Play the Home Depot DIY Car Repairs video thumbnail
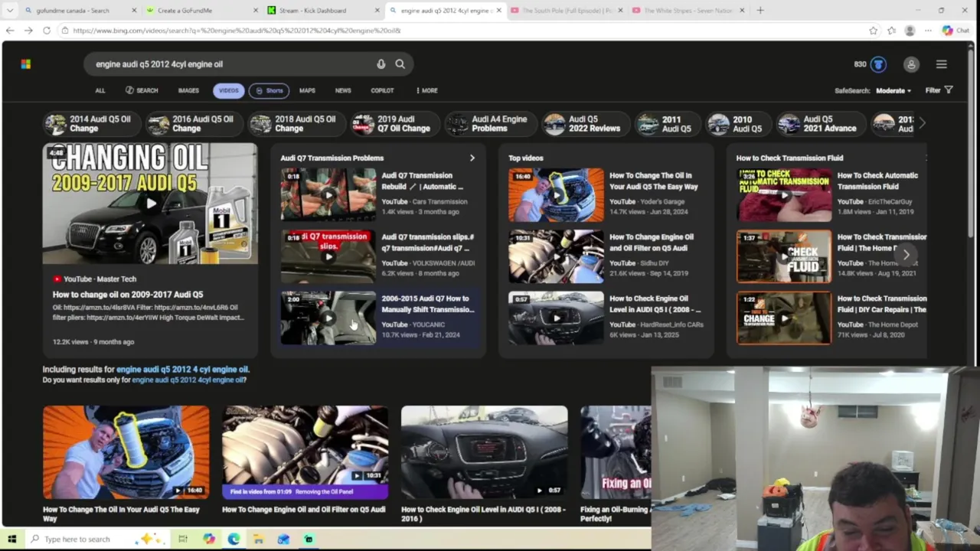980x551 pixels. [x=783, y=318]
